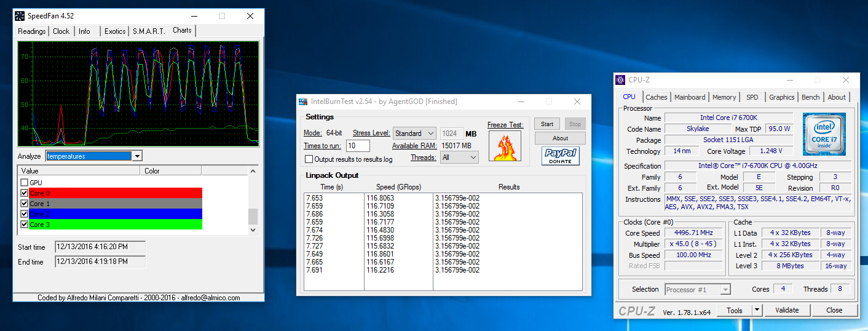Click the Validate button in CPU-Z

click(x=787, y=310)
